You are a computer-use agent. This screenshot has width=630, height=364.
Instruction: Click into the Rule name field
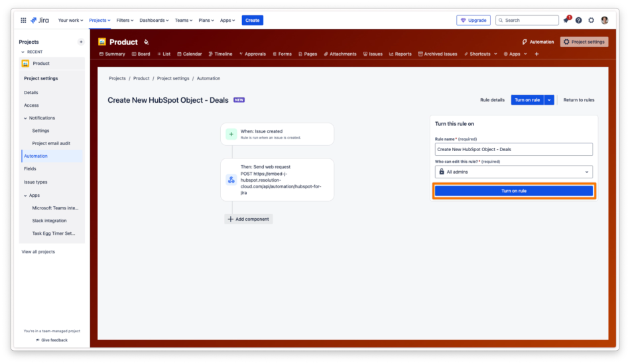coord(513,149)
